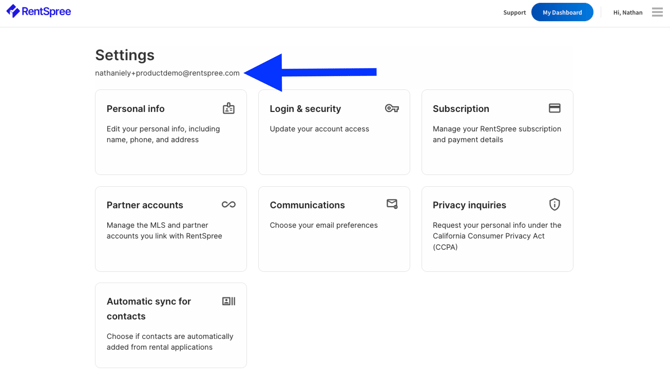Image resolution: width=670 pixels, height=374 pixels.
Task: Click the RentSpree logo
Action: pos(39,12)
